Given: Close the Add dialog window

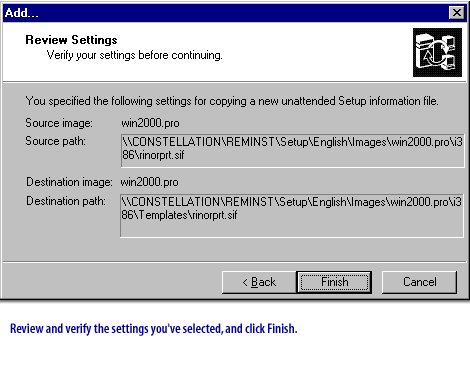Looking at the screenshot, I should (x=457, y=13).
